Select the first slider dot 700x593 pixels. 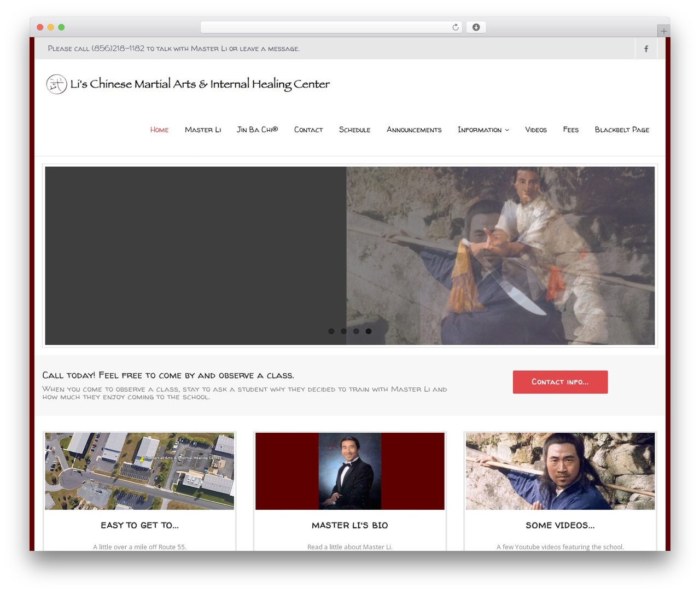(x=331, y=331)
